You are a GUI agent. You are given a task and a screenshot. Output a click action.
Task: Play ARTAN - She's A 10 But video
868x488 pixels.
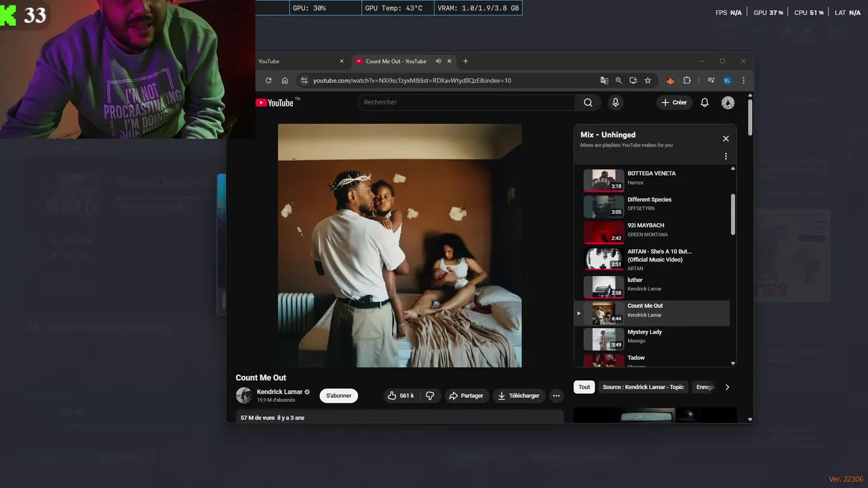[652, 260]
